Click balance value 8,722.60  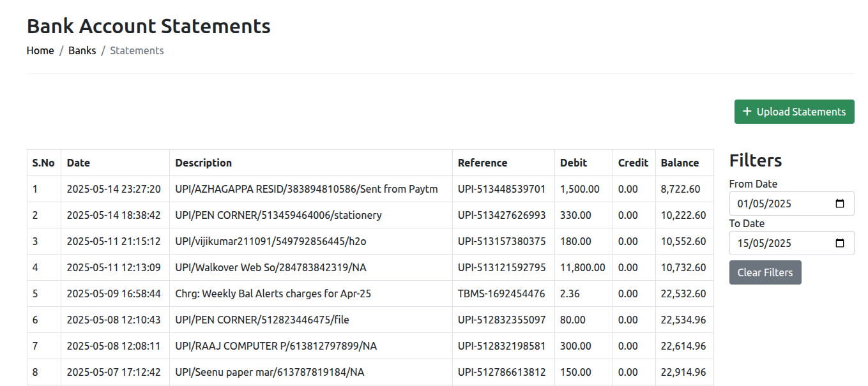coord(681,189)
